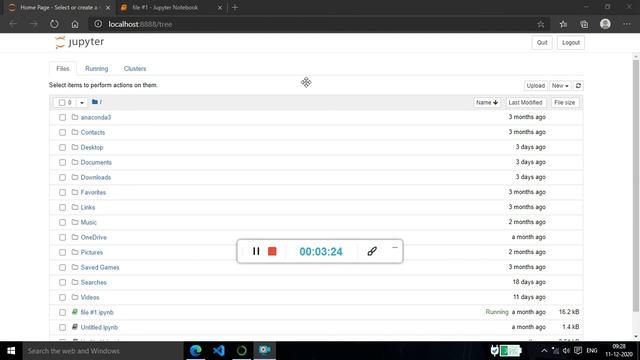Open the Saved Games folder
Screen dimensions: 640x360
coord(100,267)
